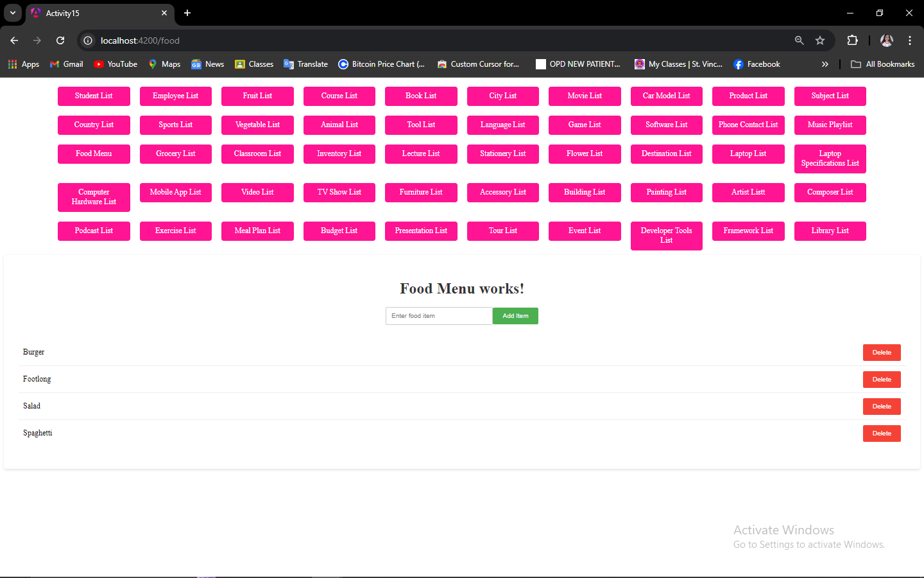Viewport: 924px width, 578px height.
Task: Open the tab search dropdown arrow
Action: click(12, 13)
